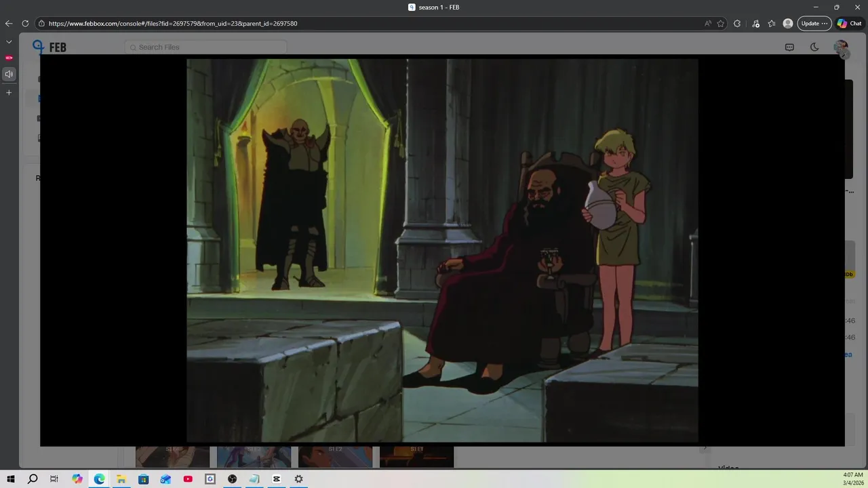Reload the page with the refresh icon
The image size is (868, 488).
click(x=25, y=23)
